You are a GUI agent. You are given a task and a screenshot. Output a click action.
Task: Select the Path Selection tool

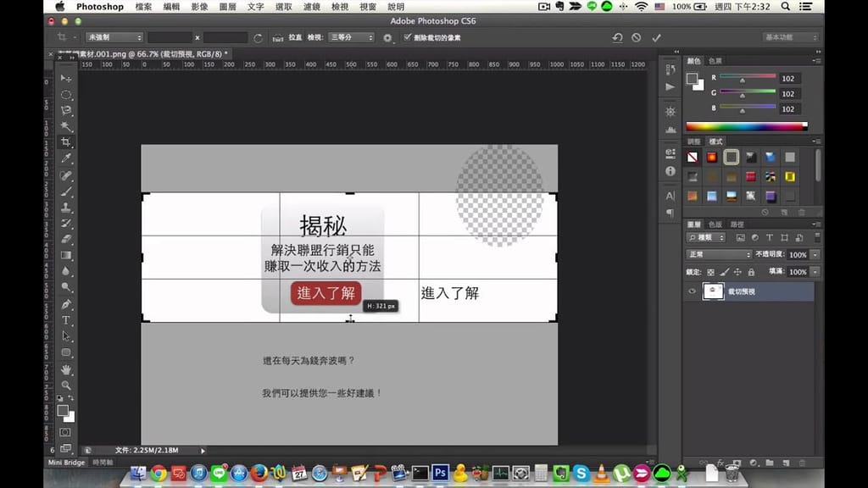point(66,335)
